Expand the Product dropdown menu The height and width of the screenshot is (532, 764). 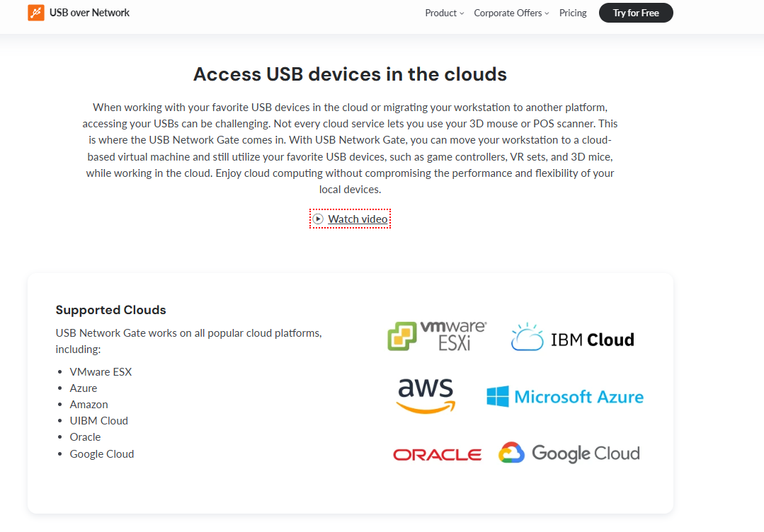click(x=444, y=13)
